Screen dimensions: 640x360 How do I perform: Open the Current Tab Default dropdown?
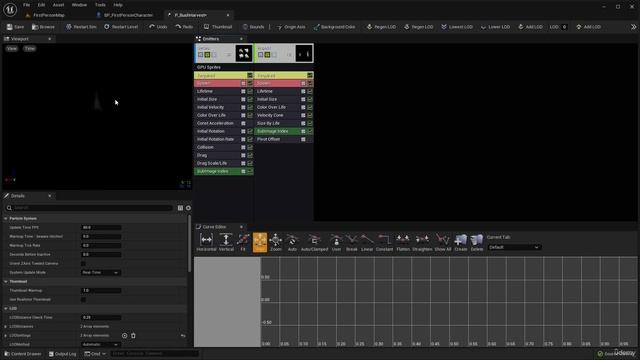[514, 247]
